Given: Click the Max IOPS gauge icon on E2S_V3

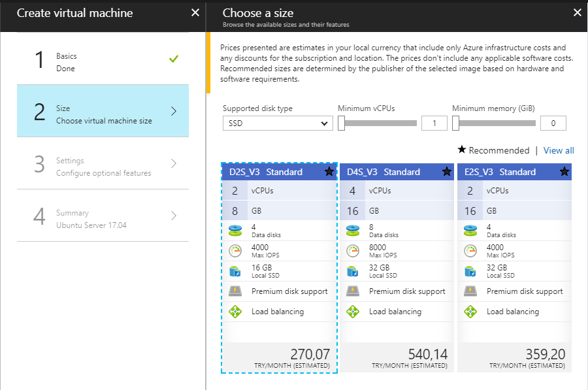Looking at the screenshot, I should 470,250.
